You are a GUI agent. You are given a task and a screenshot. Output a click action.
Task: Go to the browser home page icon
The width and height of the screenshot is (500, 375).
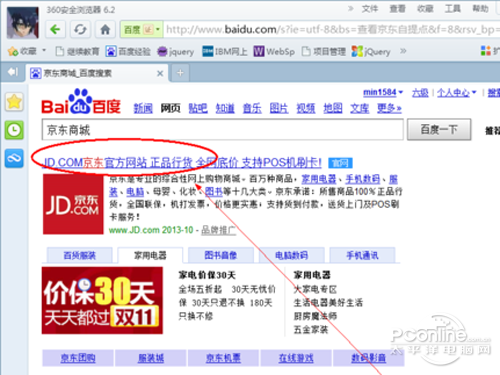105,29
